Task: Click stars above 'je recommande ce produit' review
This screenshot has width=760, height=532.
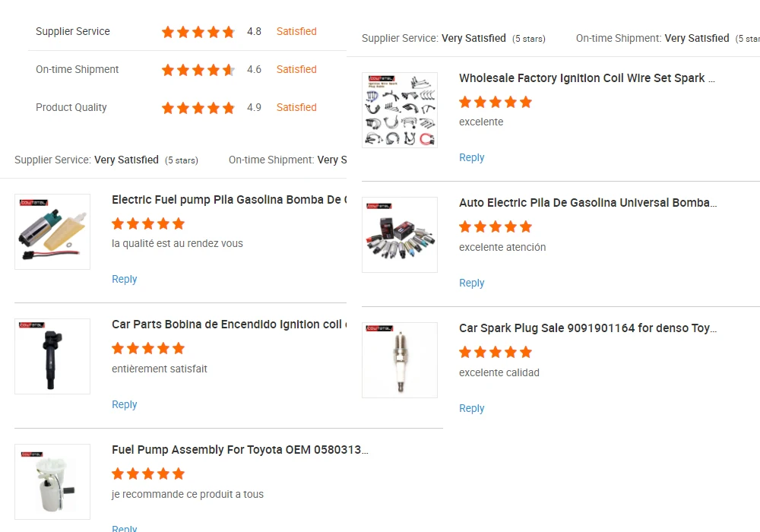Action: [148, 474]
